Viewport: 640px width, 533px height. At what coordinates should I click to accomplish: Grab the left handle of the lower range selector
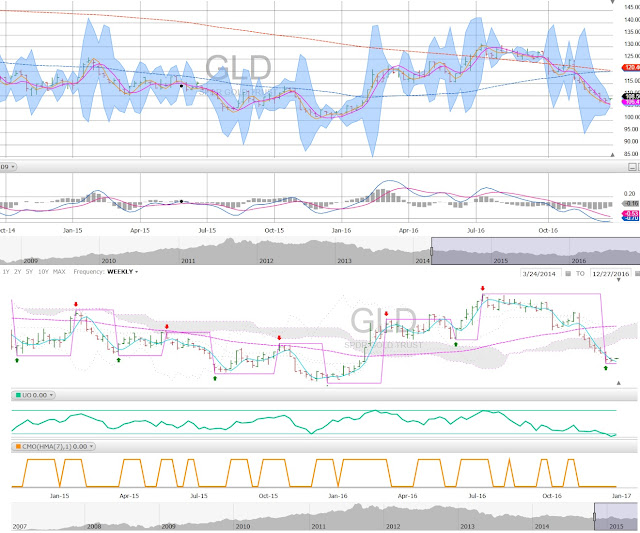coord(594,516)
